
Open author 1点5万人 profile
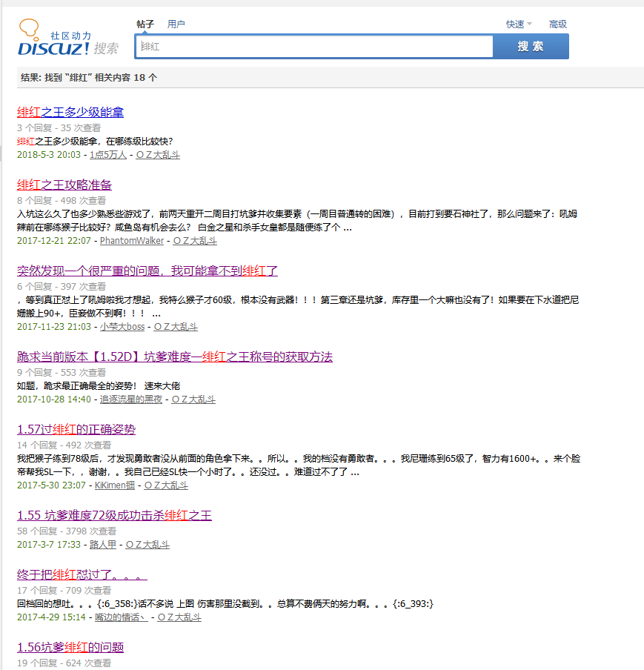(108, 155)
